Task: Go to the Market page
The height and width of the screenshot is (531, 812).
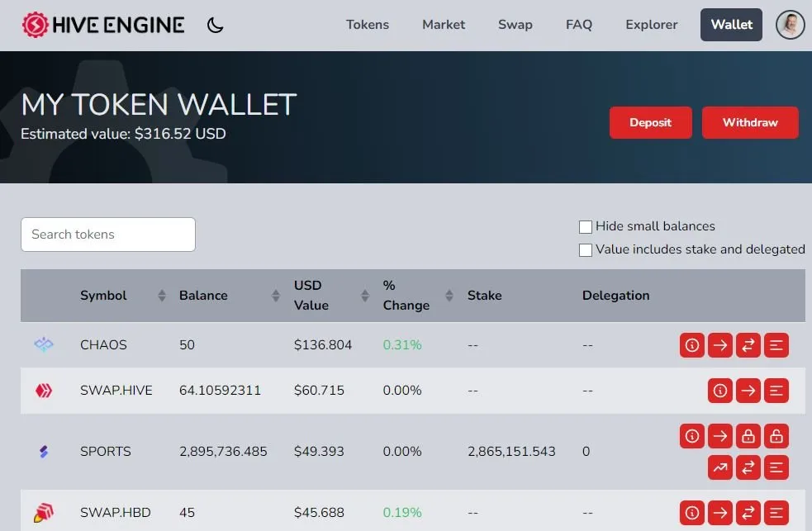Action: point(444,24)
